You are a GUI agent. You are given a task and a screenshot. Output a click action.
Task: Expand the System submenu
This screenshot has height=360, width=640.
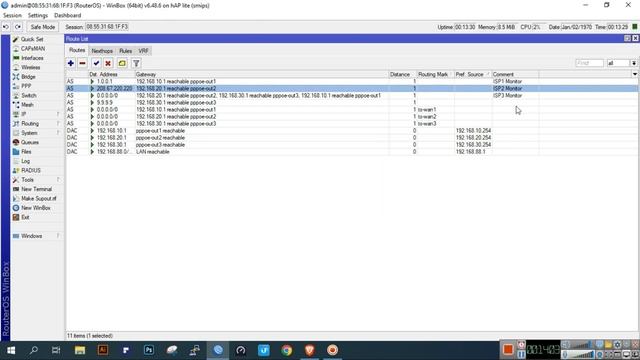[x=36, y=133]
